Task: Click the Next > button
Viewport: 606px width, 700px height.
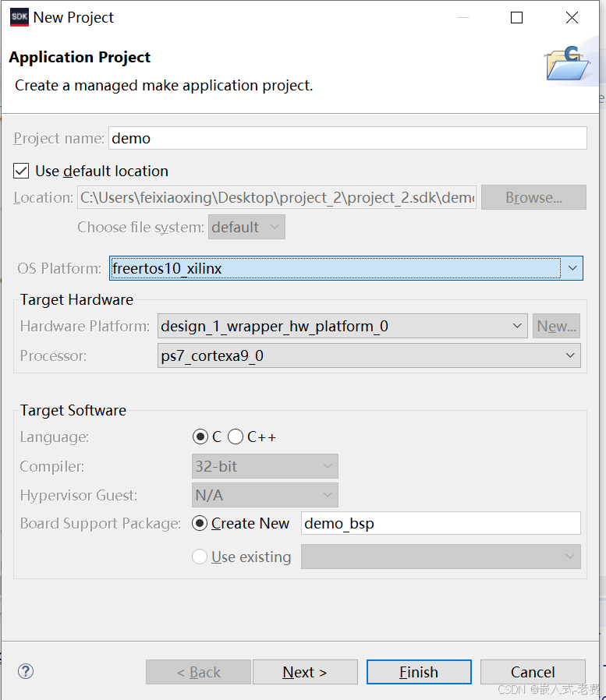Action: tap(305, 672)
